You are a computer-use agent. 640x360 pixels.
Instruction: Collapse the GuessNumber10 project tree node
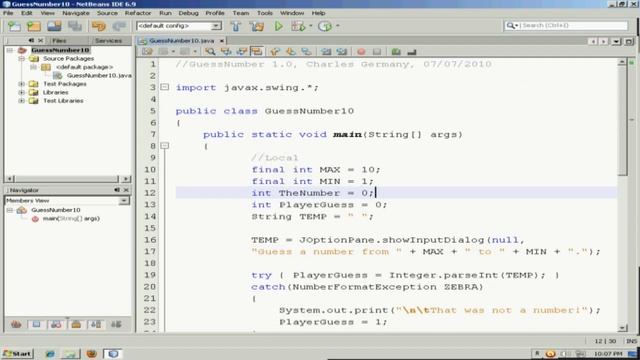click(10, 50)
